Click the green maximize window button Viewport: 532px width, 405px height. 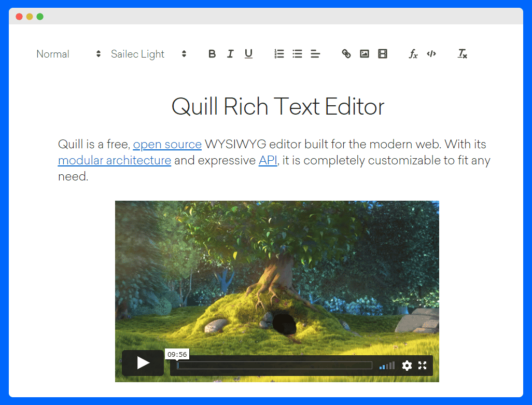[40, 17]
